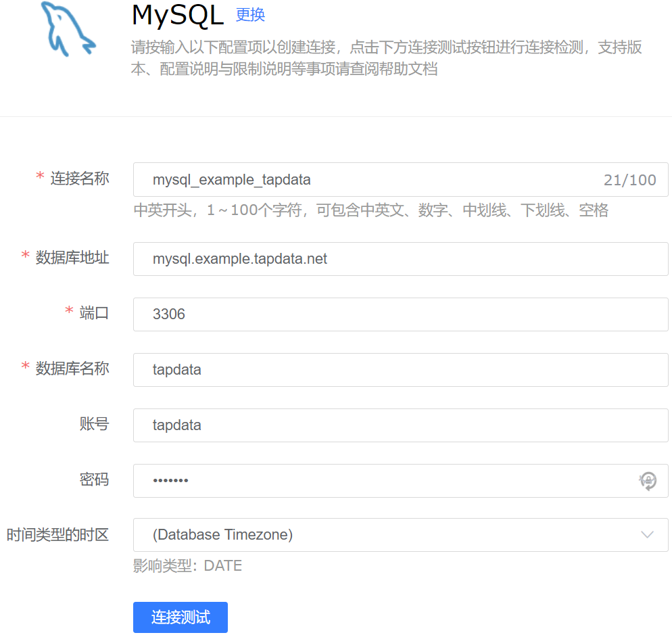The height and width of the screenshot is (635, 672).
Task: Click the 更换 link beside MySQL
Action: (250, 15)
